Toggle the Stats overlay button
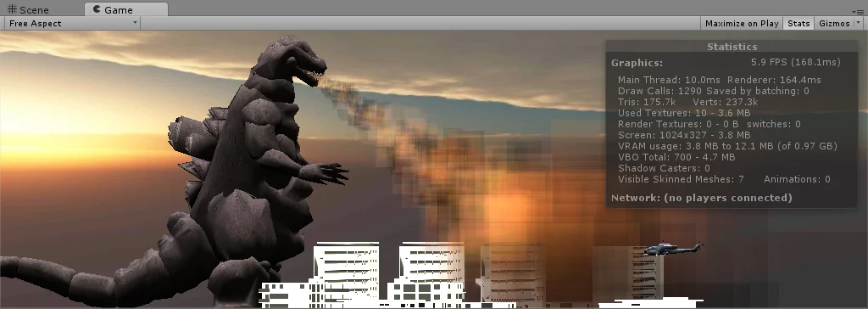 (x=798, y=23)
